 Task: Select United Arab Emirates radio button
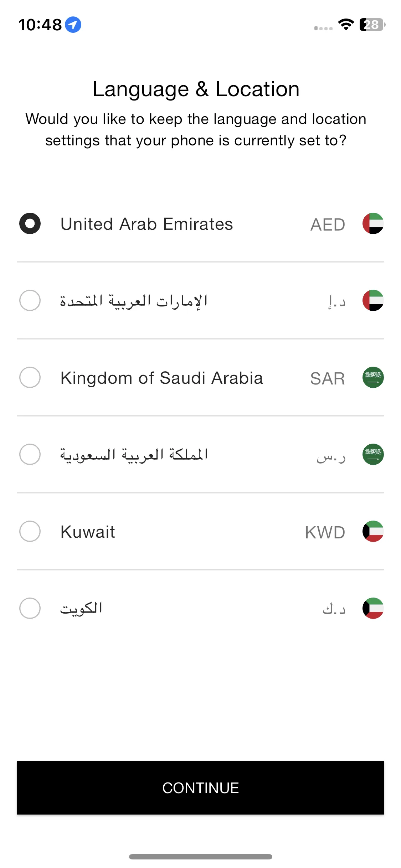[30, 223]
